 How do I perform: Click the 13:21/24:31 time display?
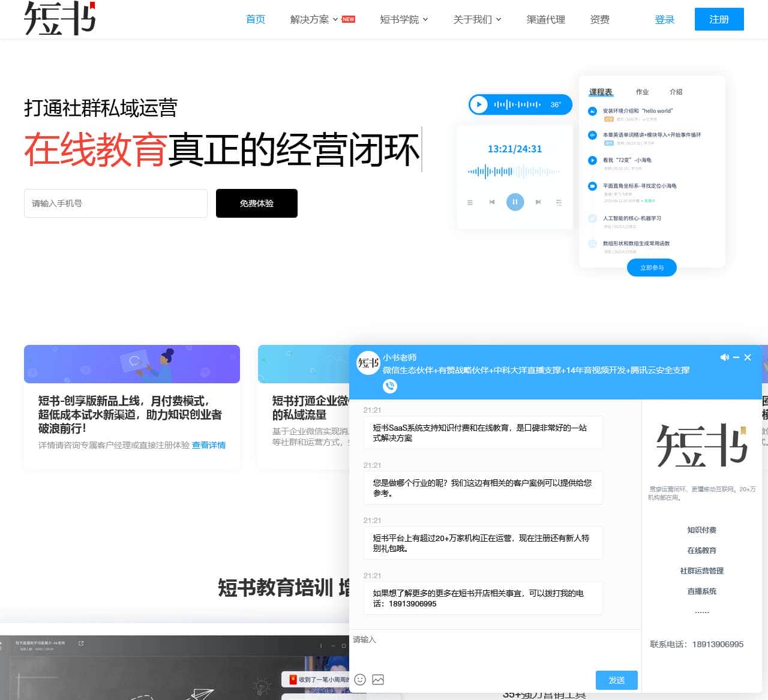515,149
